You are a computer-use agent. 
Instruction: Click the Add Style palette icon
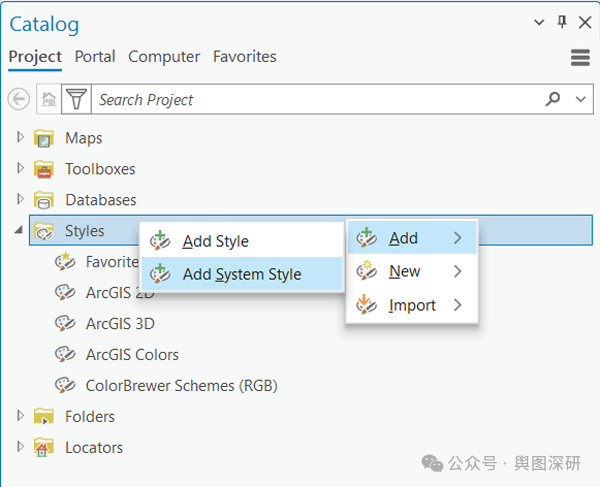click(160, 241)
